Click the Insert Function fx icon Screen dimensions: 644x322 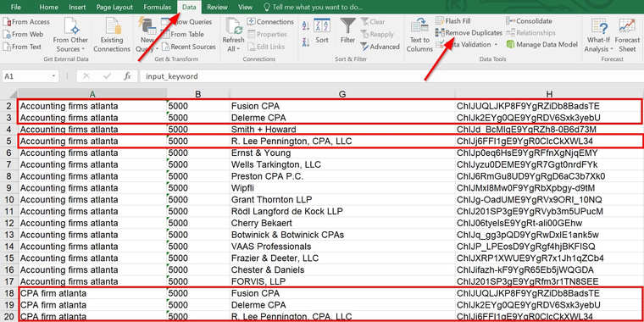pos(128,76)
